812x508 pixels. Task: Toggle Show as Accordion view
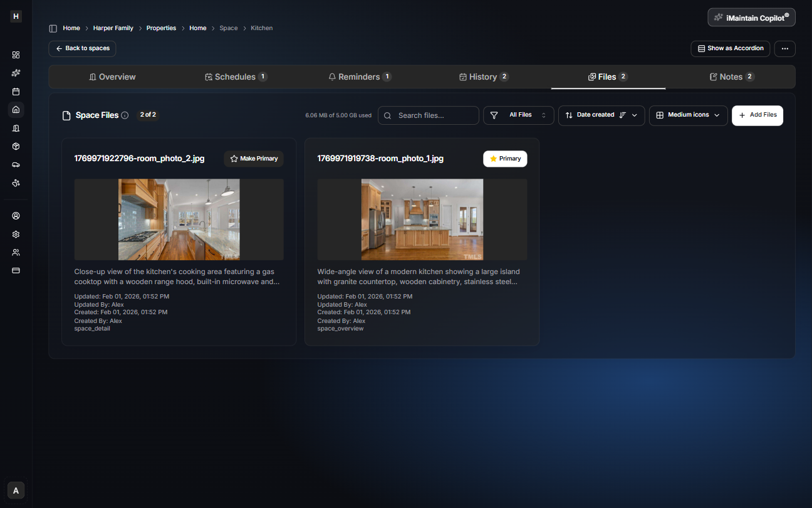(730, 48)
